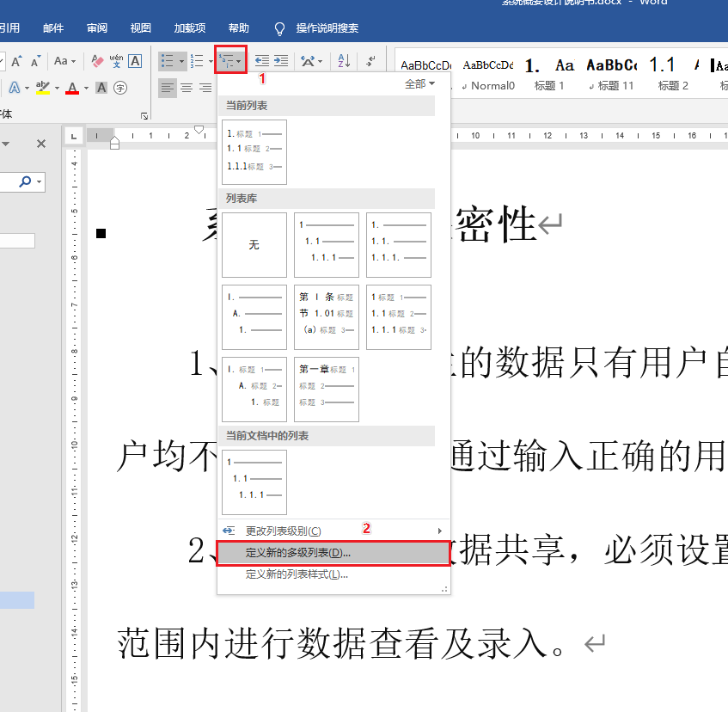Screen dimensions: 728x712
Task: Select the I. A. 1. list format
Action: coord(254,317)
